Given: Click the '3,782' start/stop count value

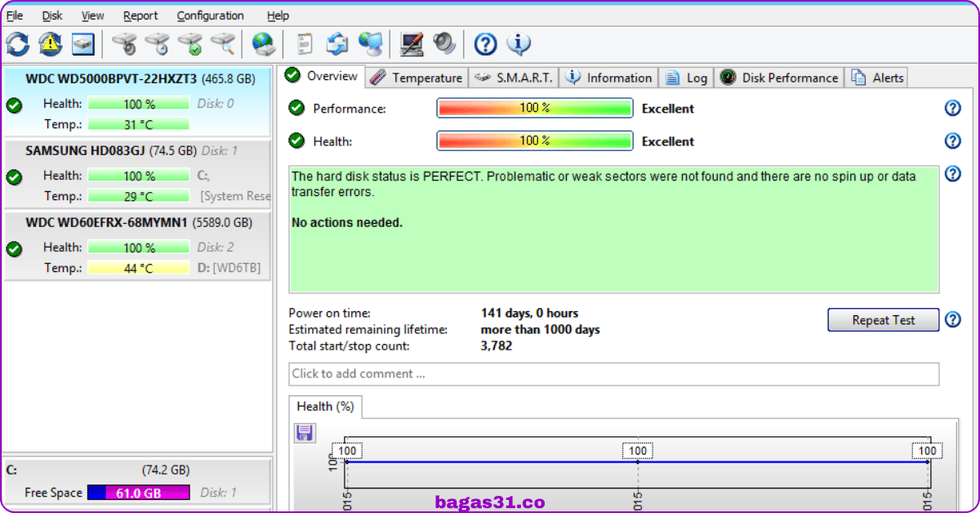Looking at the screenshot, I should coord(497,346).
